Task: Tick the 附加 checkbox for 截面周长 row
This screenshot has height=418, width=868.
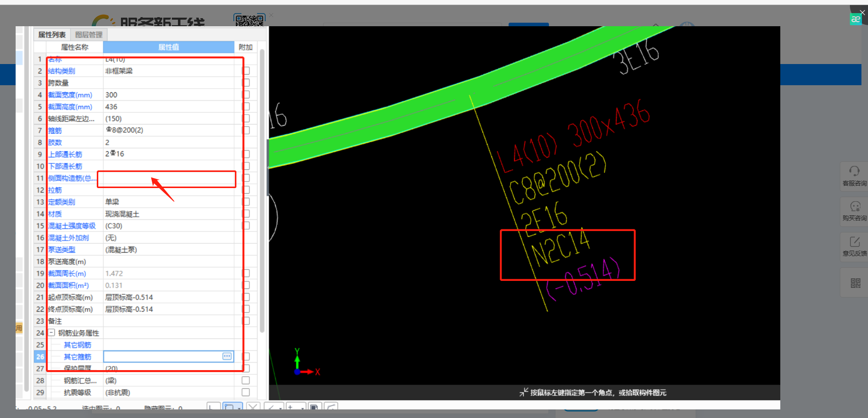Action: point(245,273)
